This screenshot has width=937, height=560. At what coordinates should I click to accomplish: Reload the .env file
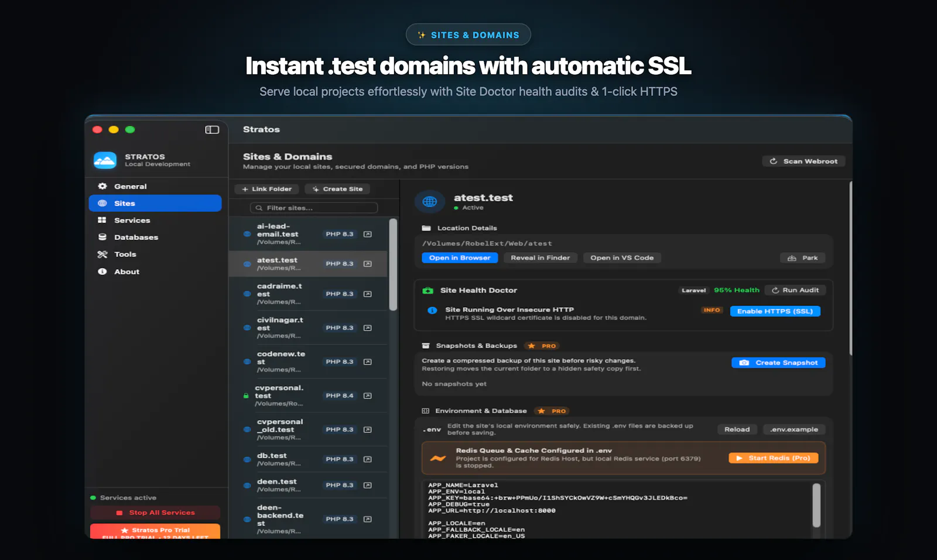(737, 430)
